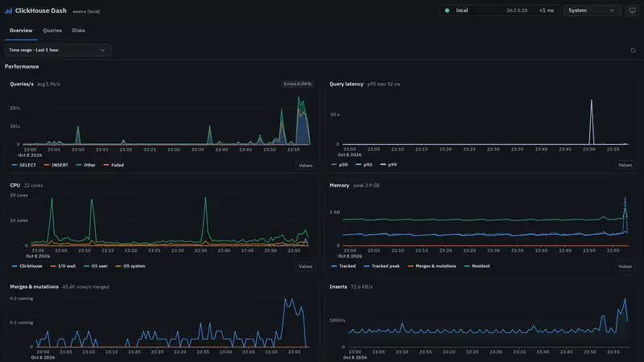Image resolution: width=644 pixels, height=362 pixels.
Task: Toggle the Resident memory legend
Action: pyautogui.click(x=477, y=266)
